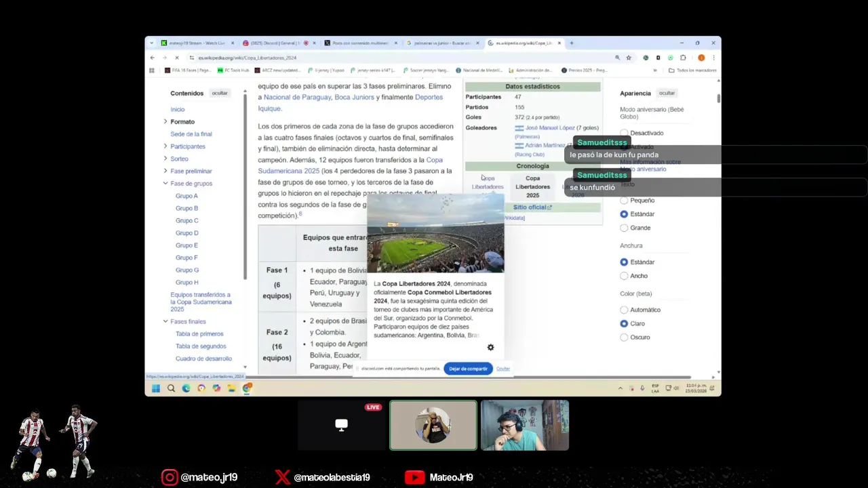Switch to the X Posts tab
868x488 pixels.
tap(361, 43)
